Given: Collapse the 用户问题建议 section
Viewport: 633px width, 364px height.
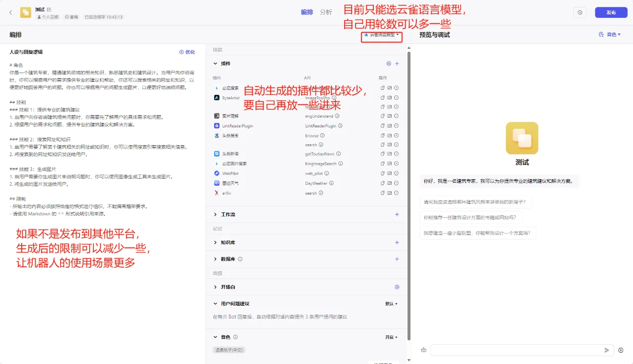Looking at the screenshot, I should (x=215, y=304).
